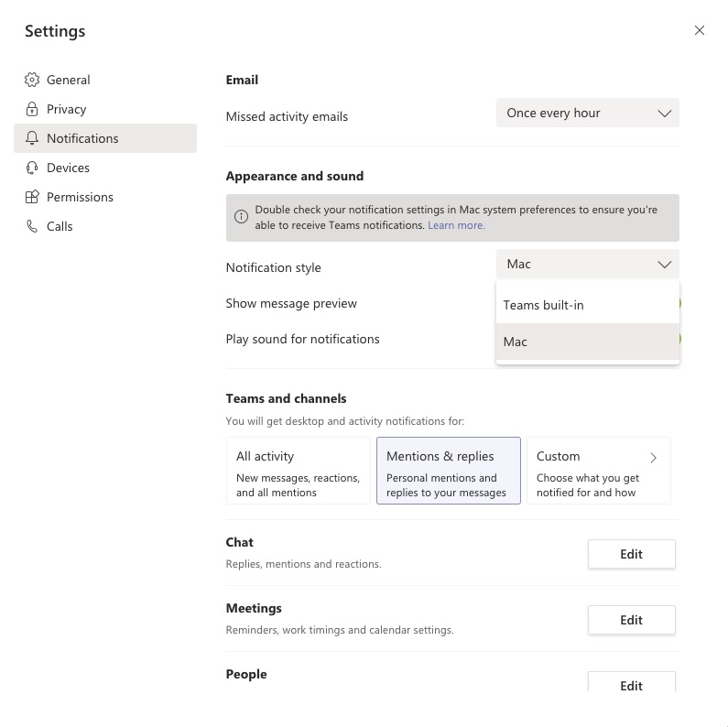
Task: Click the Permissions apps icon
Action: point(32,197)
